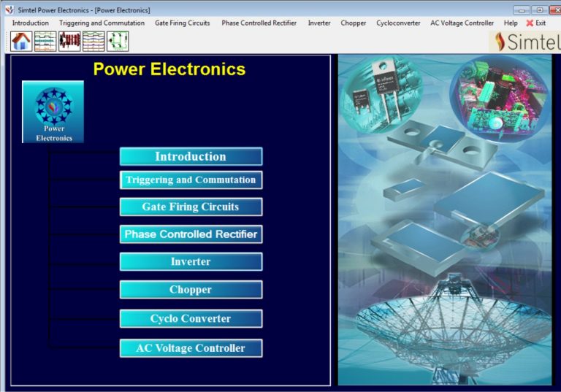
Task: Select the Gate Firing Circuits button
Action: [x=191, y=207]
